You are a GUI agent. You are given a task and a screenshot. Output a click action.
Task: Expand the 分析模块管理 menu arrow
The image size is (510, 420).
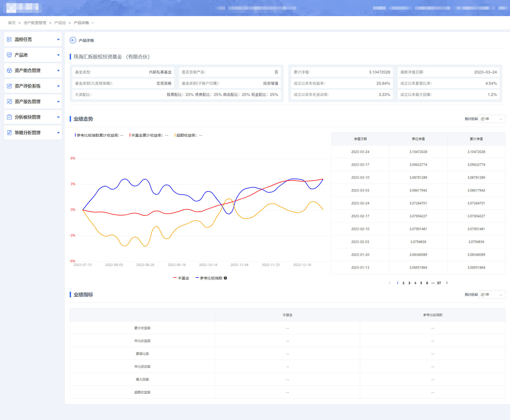pyautogui.click(x=58, y=117)
